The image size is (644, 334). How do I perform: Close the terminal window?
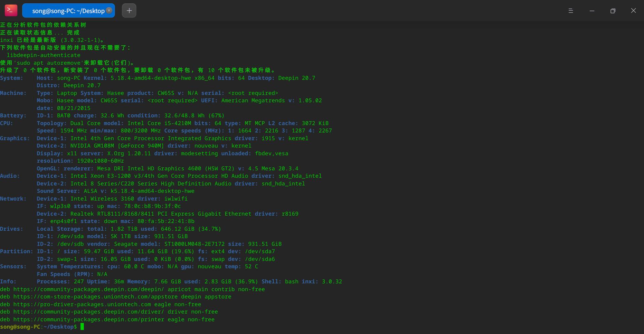pos(634,10)
